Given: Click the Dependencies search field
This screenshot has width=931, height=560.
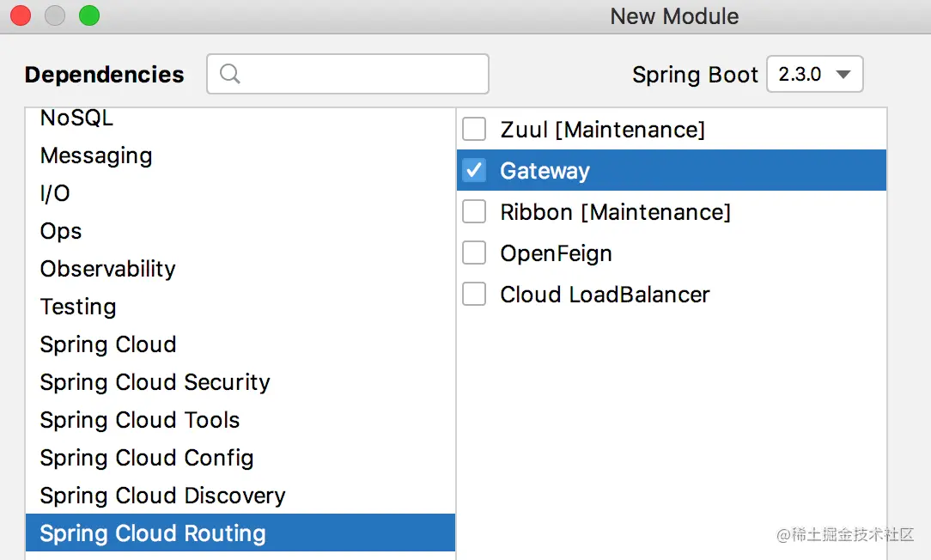Looking at the screenshot, I should point(361,75).
